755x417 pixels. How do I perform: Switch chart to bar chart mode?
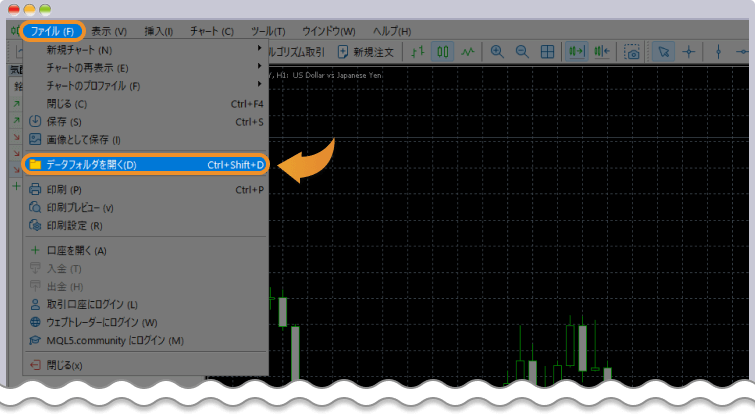click(x=418, y=51)
